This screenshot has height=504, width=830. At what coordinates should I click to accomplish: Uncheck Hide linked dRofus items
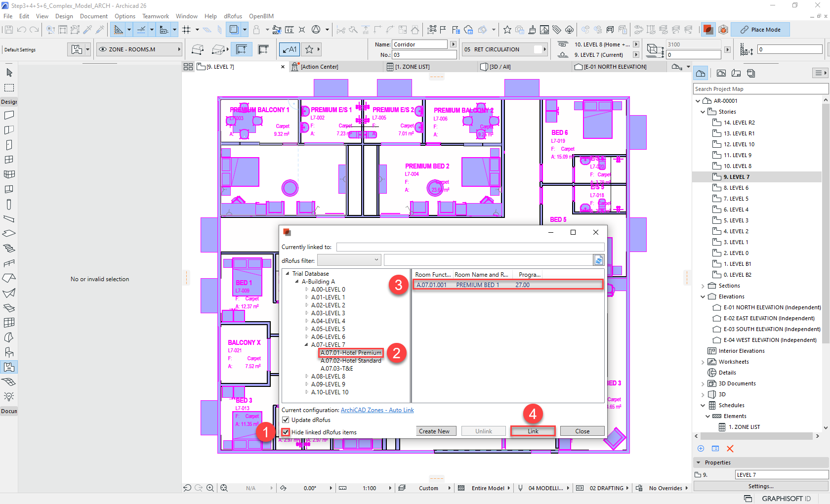coord(286,432)
